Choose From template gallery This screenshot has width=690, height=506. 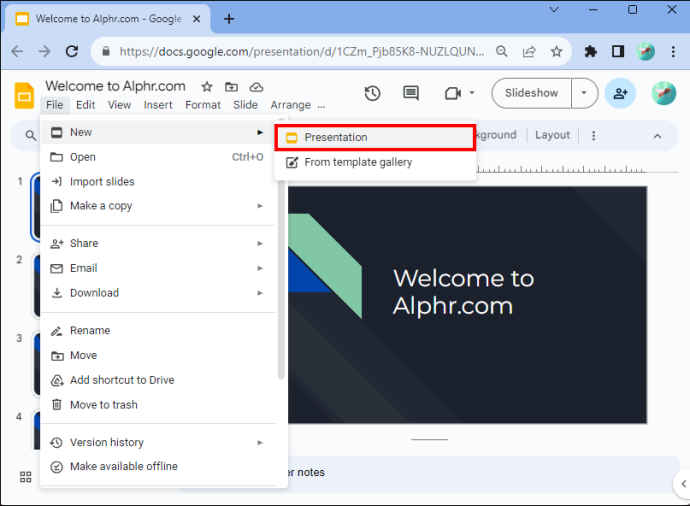click(x=375, y=162)
